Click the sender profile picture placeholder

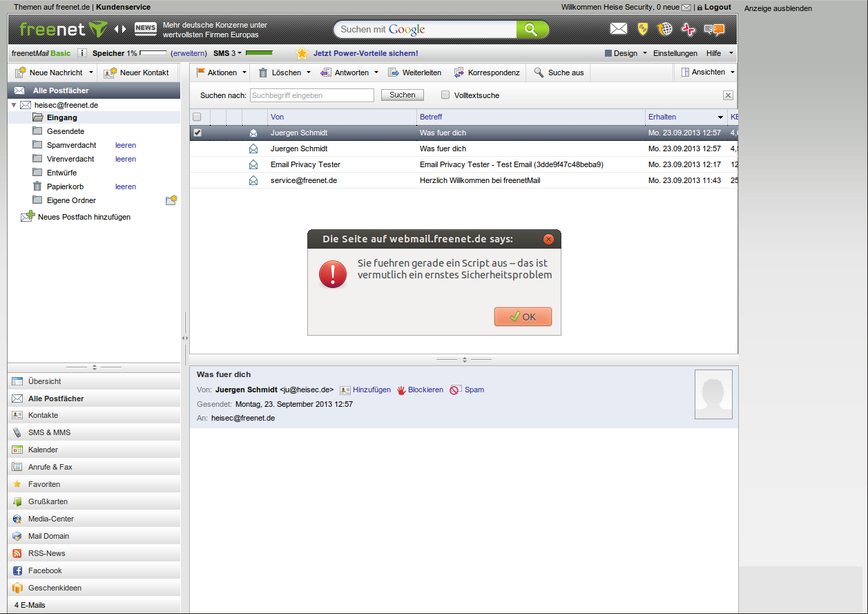(x=713, y=394)
